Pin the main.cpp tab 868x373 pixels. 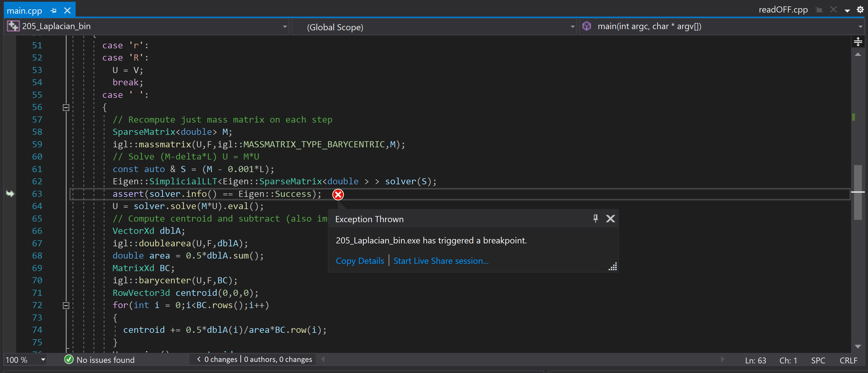tap(54, 11)
